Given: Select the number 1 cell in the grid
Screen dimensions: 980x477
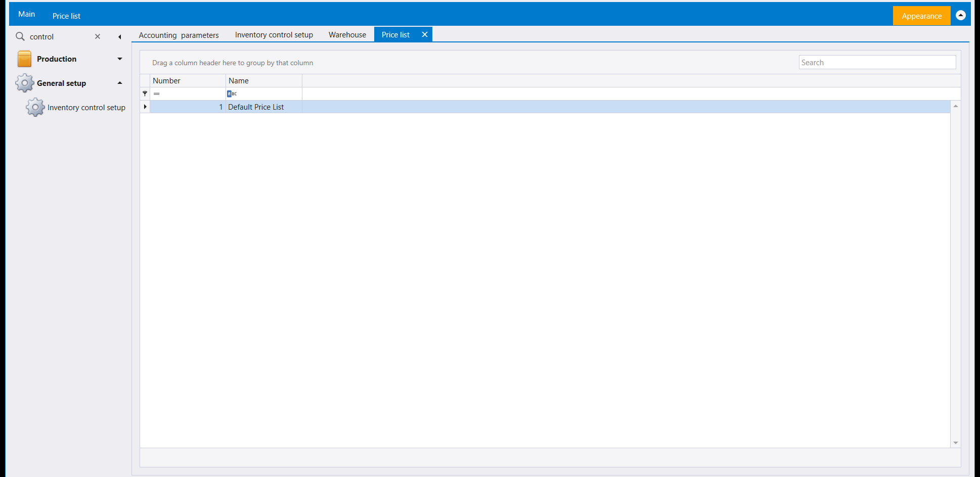Looking at the screenshot, I should (x=188, y=107).
